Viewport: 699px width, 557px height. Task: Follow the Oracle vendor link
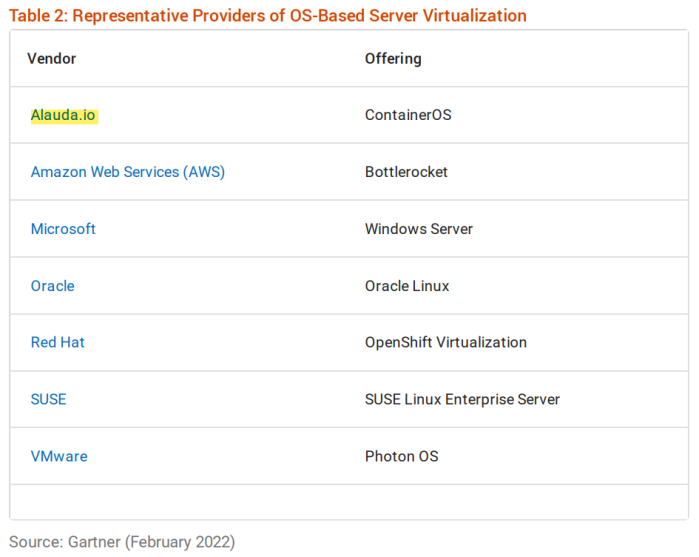click(x=52, y=286)
